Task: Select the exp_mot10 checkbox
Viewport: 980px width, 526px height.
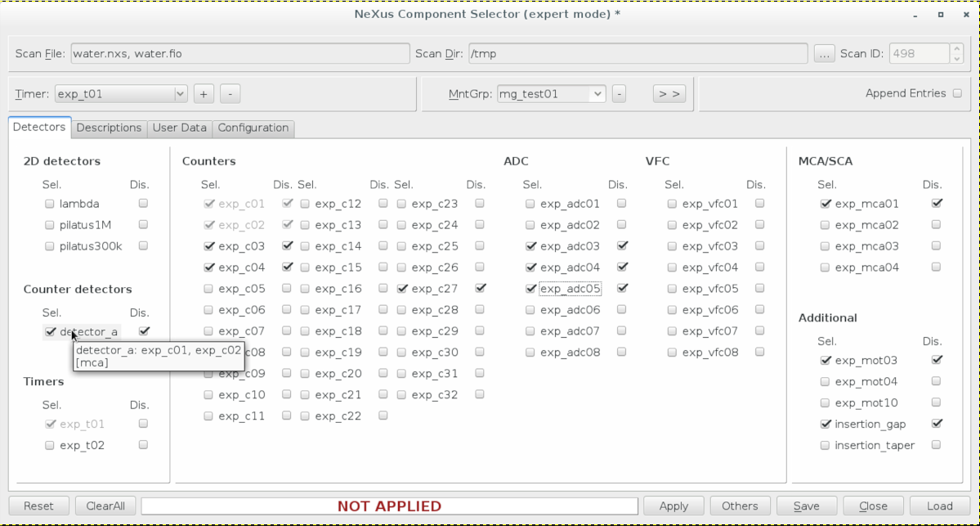Action: tap(825, 402)
